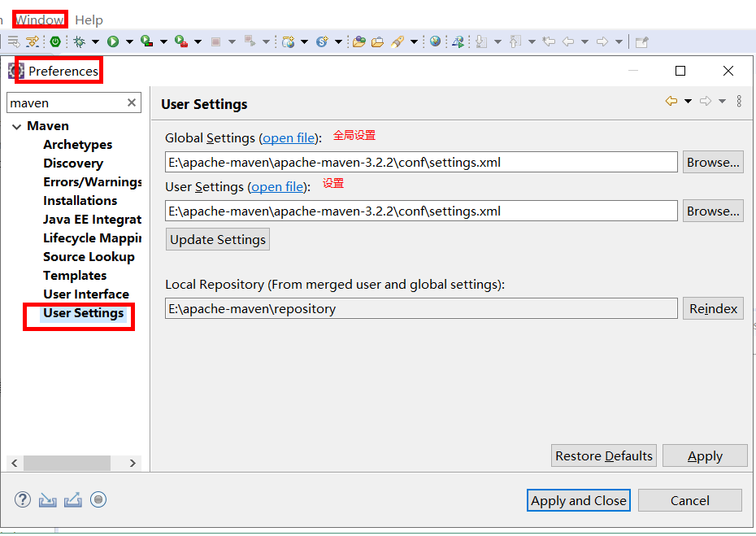This screenshot has height=536, width=756.
Task: Click the horizontal scrollbar thumb in tree panel
Action: (x=67, y=463)
